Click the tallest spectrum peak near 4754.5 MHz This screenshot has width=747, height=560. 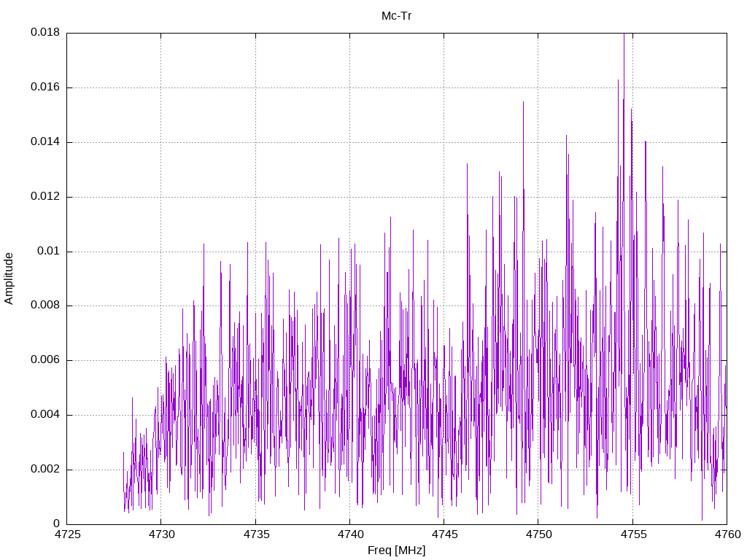(624, 35)
